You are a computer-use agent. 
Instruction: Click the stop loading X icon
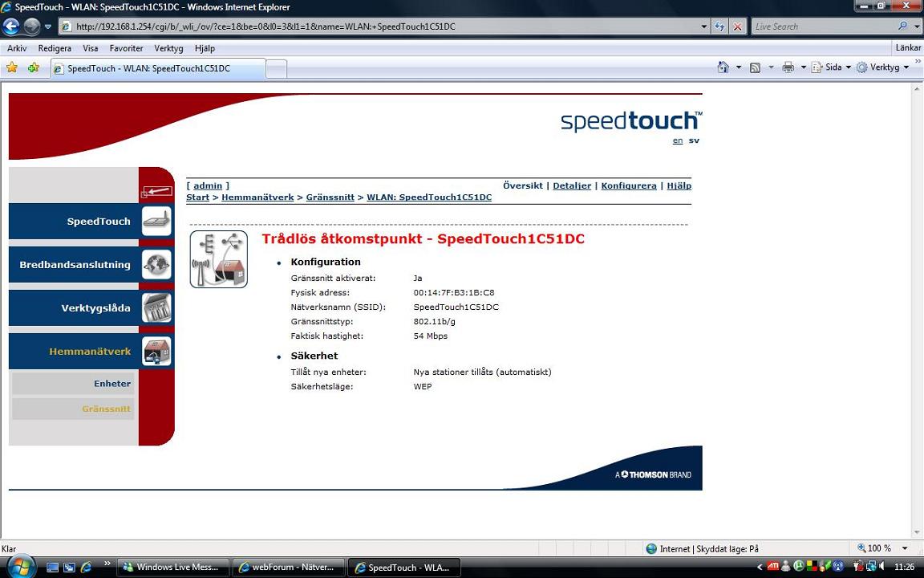tap(737, 26)
